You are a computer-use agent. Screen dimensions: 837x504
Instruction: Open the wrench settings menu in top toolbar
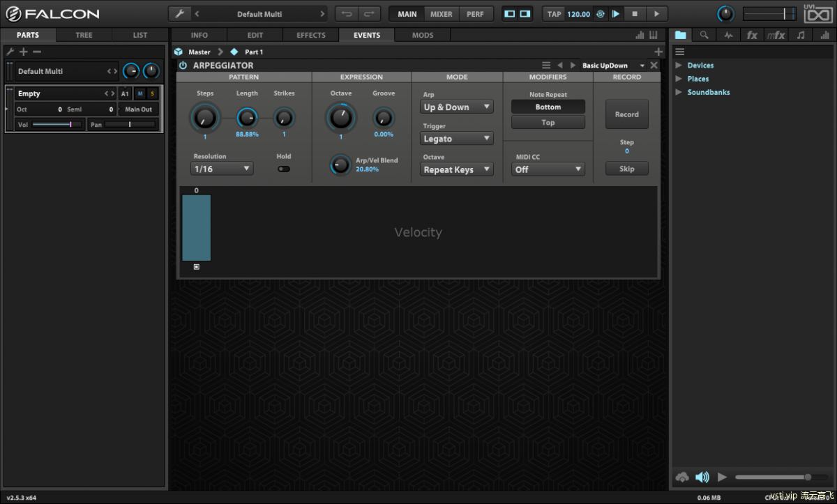pos(179,14)
